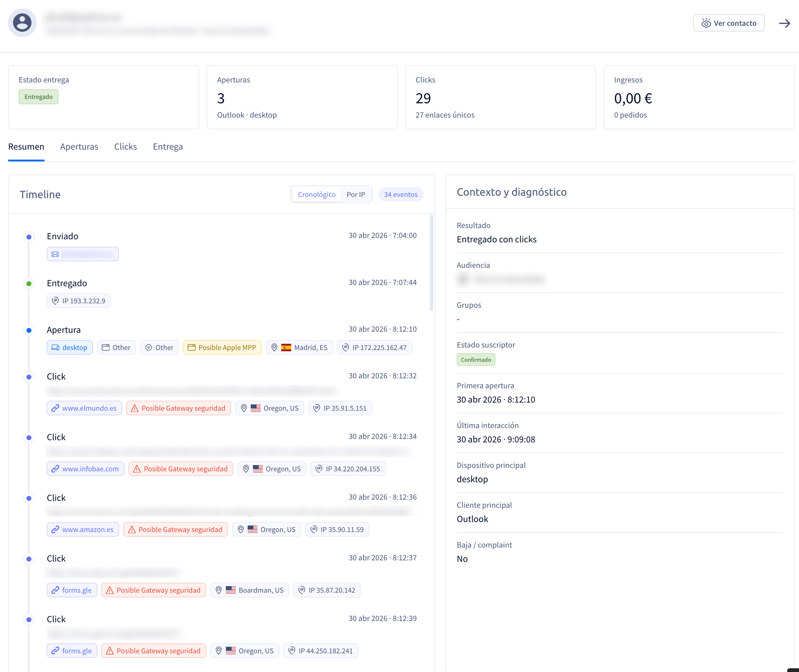Click the Ver contacto button
Image resolution: width=799 pixels, height=672 pixels.
(728, 23)
